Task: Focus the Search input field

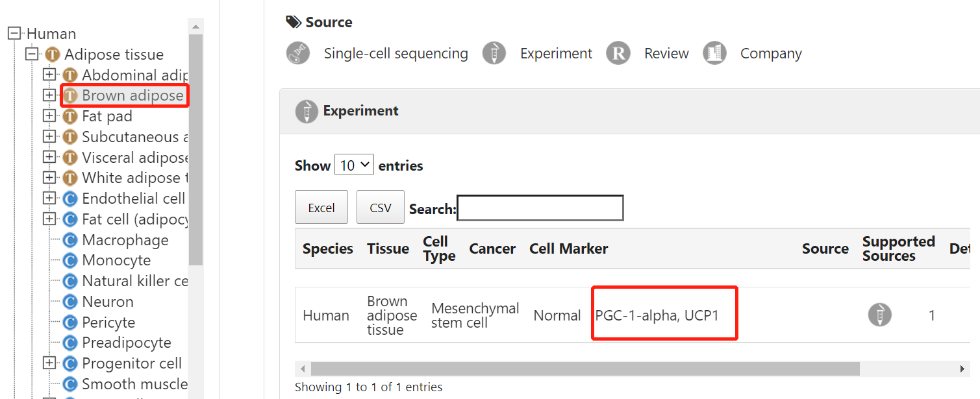Action: (540, 208)
